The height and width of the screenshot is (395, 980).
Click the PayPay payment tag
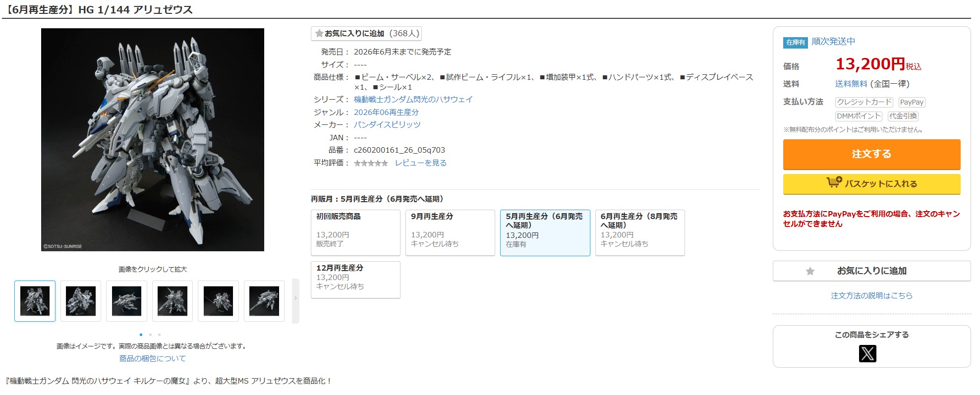[912, 102]
